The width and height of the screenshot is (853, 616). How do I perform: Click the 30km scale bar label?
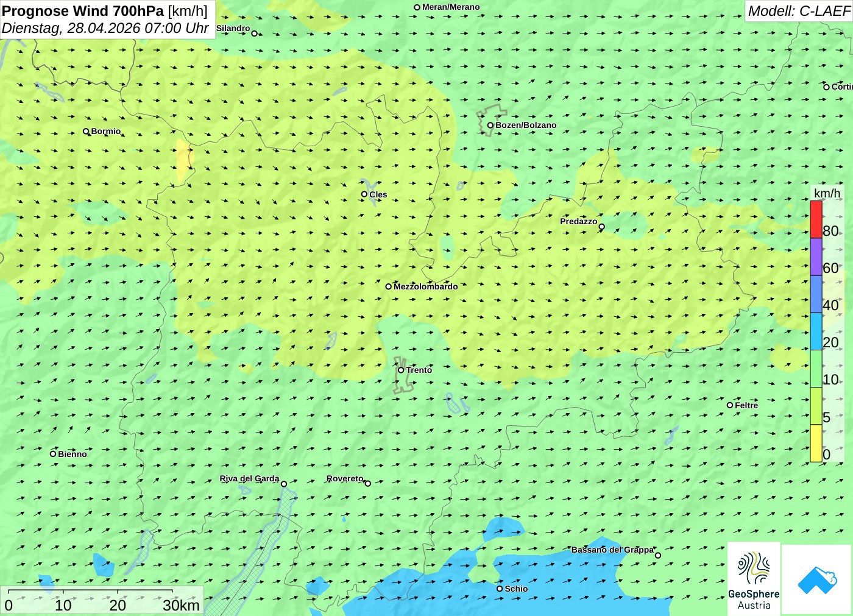[x=181, y=605]
